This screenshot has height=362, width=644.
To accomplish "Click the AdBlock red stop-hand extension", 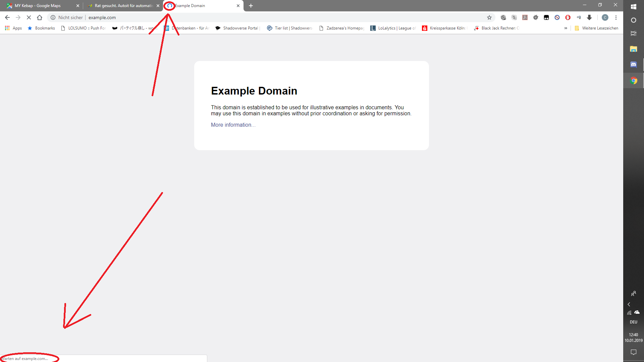I will (x=568, y=17).
